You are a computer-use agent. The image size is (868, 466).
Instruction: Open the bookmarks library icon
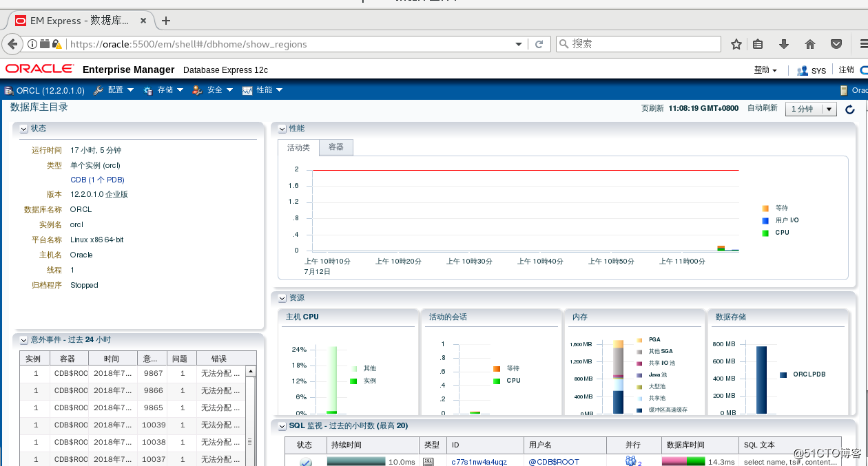(758, 44)
